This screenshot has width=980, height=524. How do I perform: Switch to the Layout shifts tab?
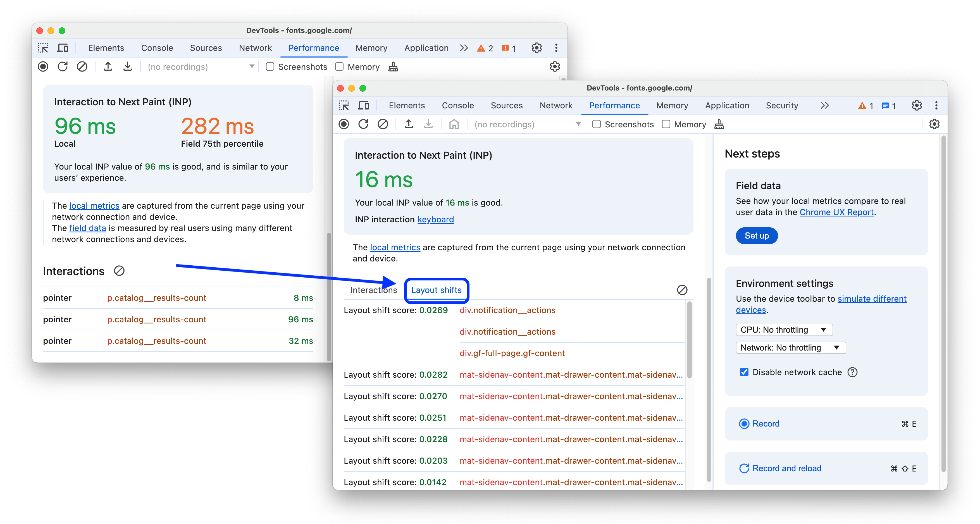[436, 290]
